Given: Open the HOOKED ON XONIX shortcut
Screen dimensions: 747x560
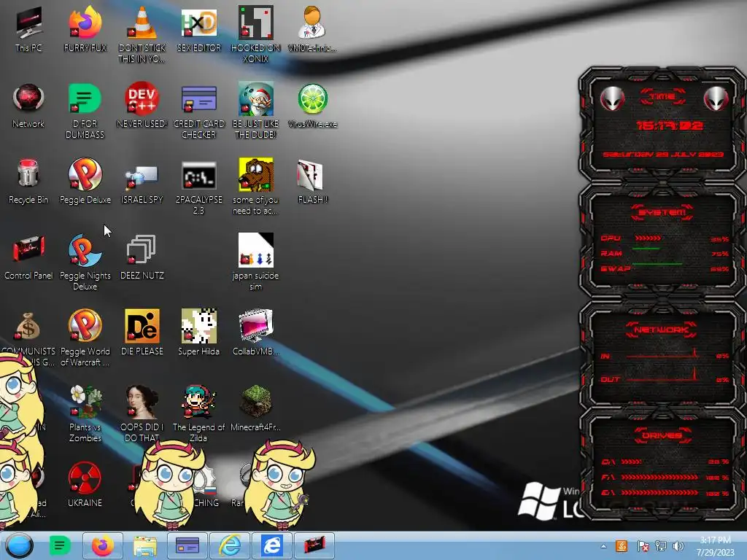Looking at the screenshot, I should pyautogui.click(x=255, y=34).
